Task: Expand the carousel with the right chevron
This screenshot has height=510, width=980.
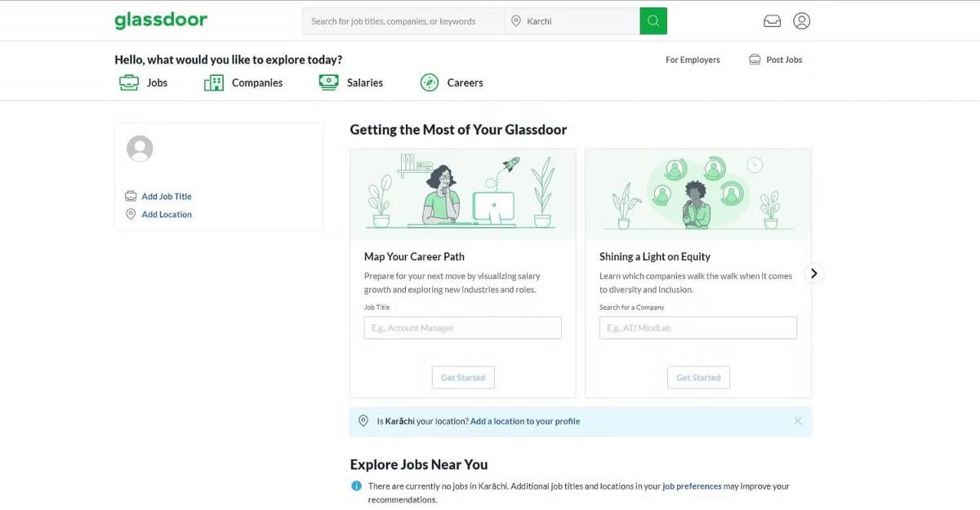Action: tap(813, 273)
